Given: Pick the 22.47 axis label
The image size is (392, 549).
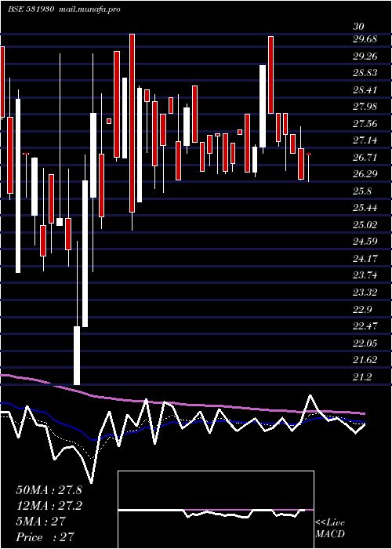Looking at the screenshot, I should click(x=365, y=326).
